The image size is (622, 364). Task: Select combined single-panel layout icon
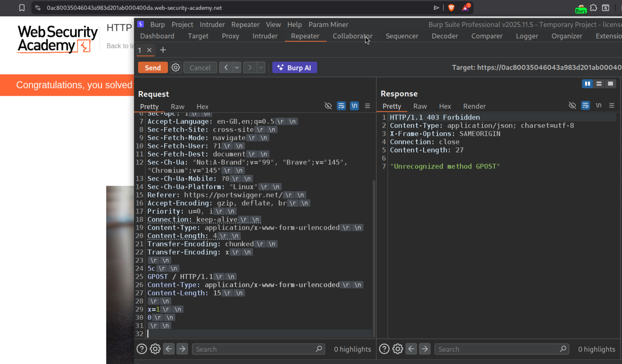click(610, 84)
